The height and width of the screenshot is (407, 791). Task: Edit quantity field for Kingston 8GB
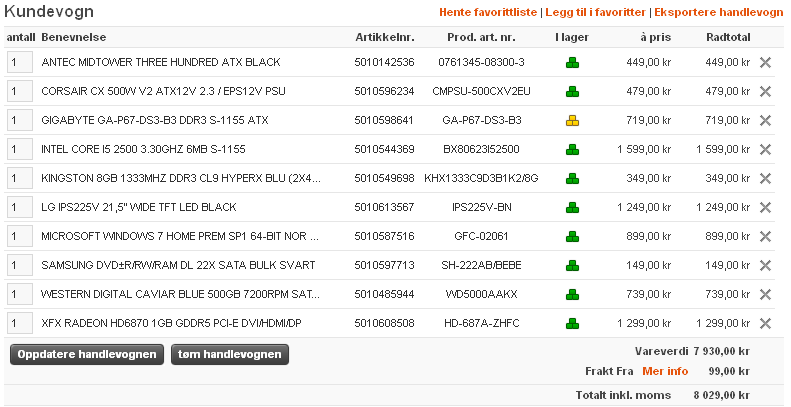point(20,179)
